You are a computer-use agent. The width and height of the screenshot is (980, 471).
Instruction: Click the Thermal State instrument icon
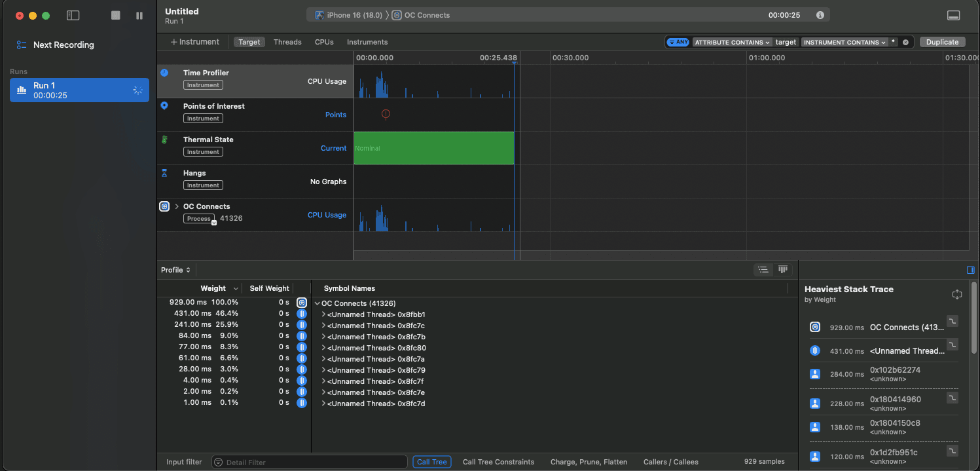click(x=164, y=139)
